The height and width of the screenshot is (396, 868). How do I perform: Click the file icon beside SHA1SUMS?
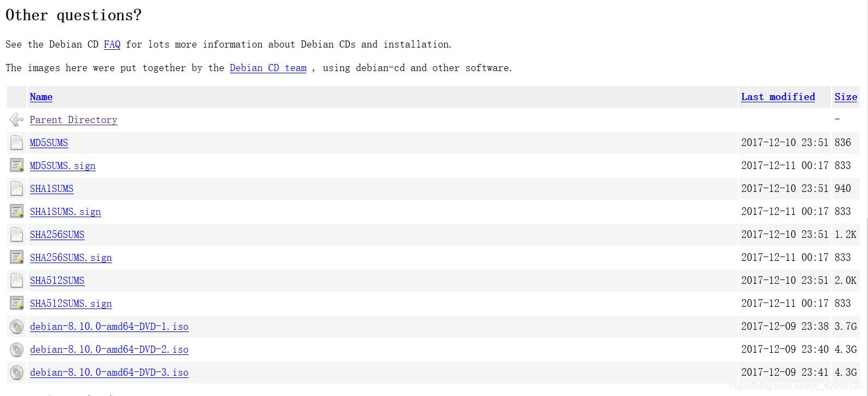click(x=16, y=189)
